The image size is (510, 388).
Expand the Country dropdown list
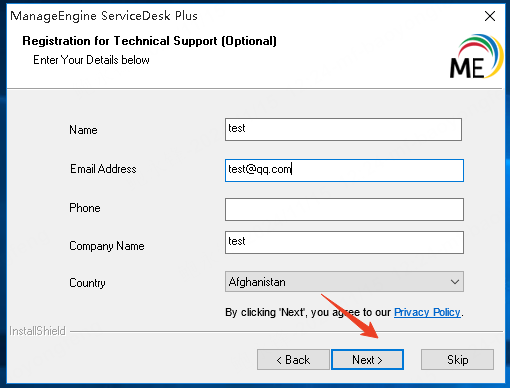click(344, 282)
